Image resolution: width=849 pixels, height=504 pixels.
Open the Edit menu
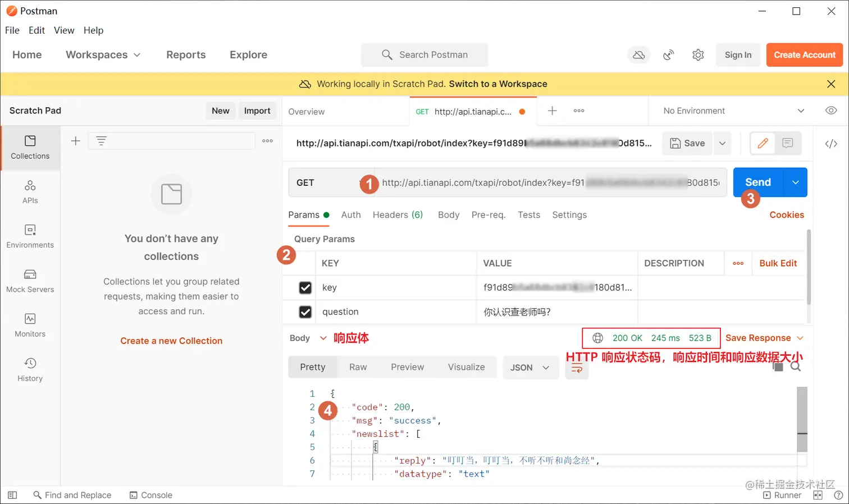click(37, 30)
